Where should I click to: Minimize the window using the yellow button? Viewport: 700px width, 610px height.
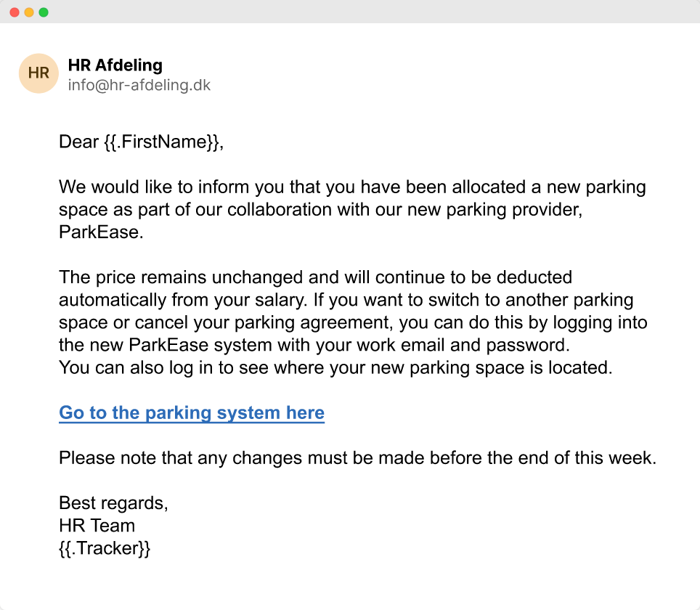click(29, 12)
